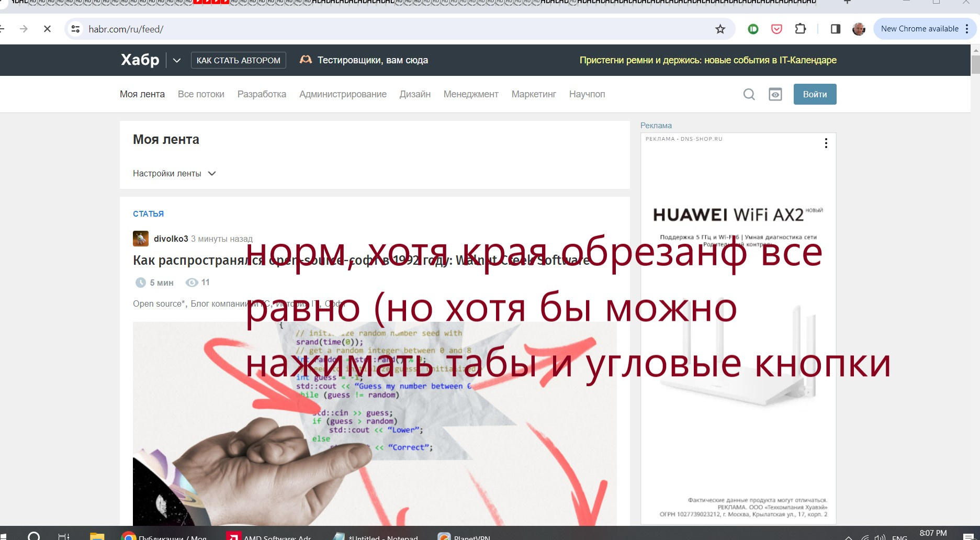
Task: Open PlanetVPN taskbar item
Action: point(465,536)
